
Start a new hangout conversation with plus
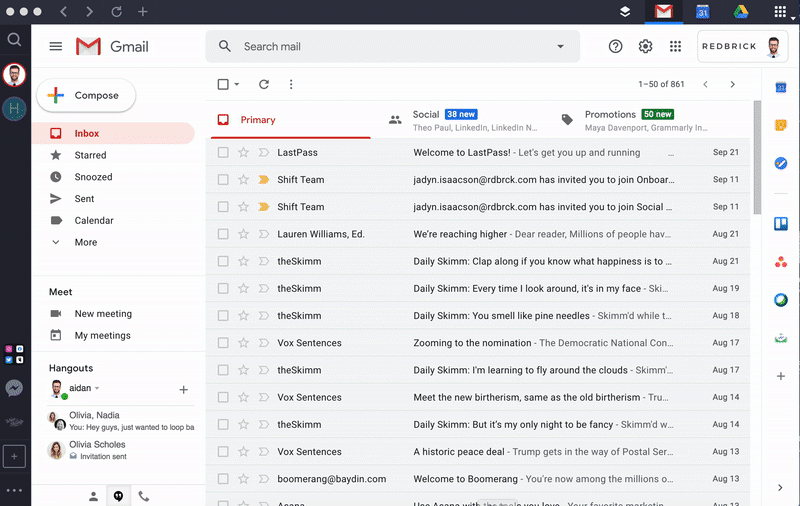pyautogui.click(x=183, y=389)
